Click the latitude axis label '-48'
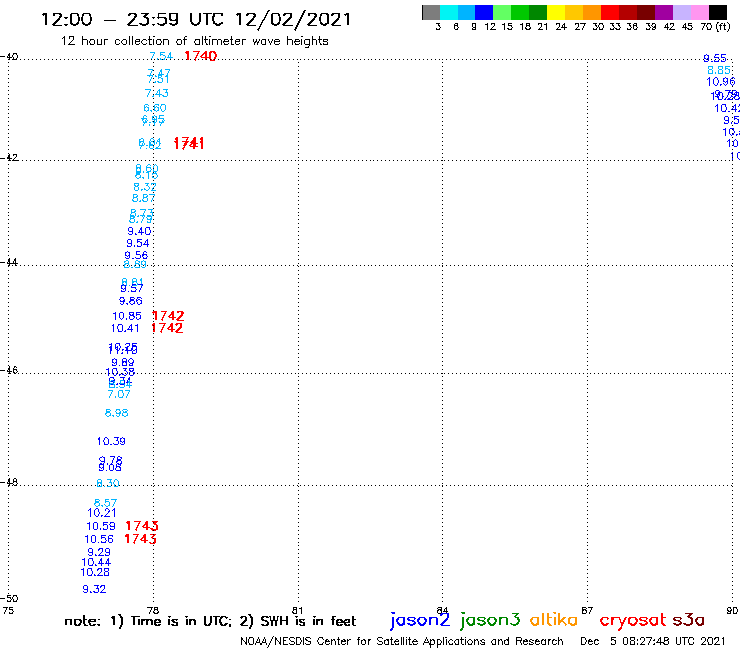The width and height of the screenshot is (740, 650). [9, 482]
